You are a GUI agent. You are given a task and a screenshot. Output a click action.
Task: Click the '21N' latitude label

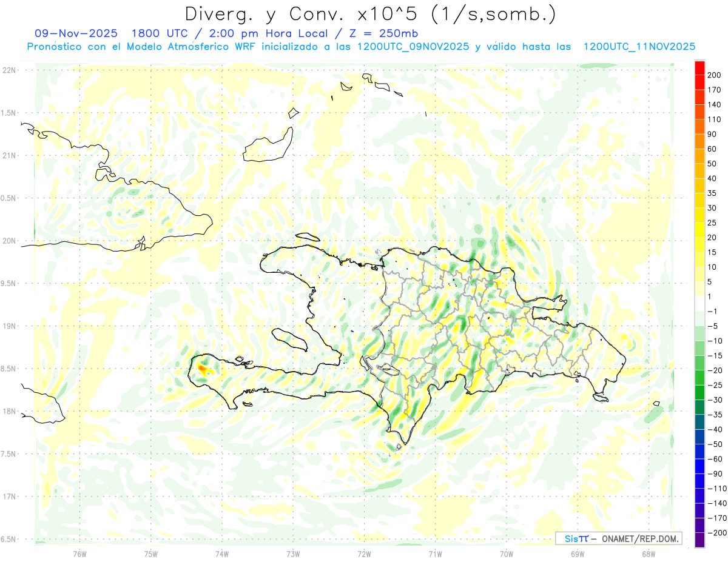point(8,155)
